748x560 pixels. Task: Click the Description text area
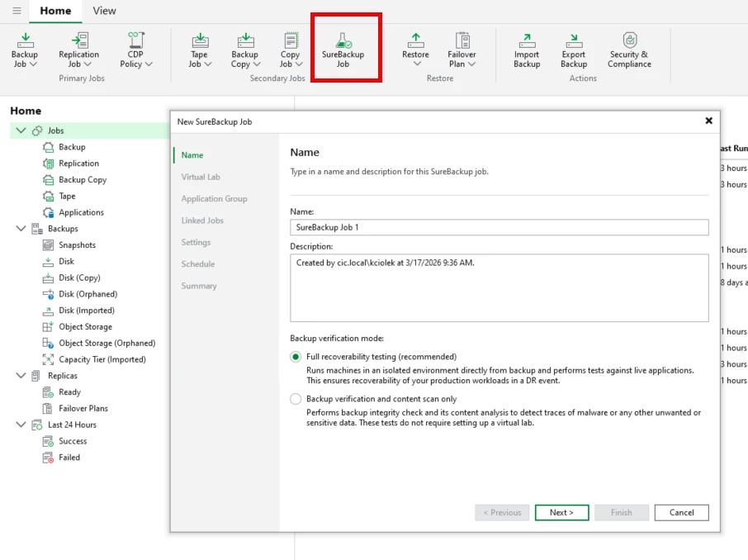(499, 288)
